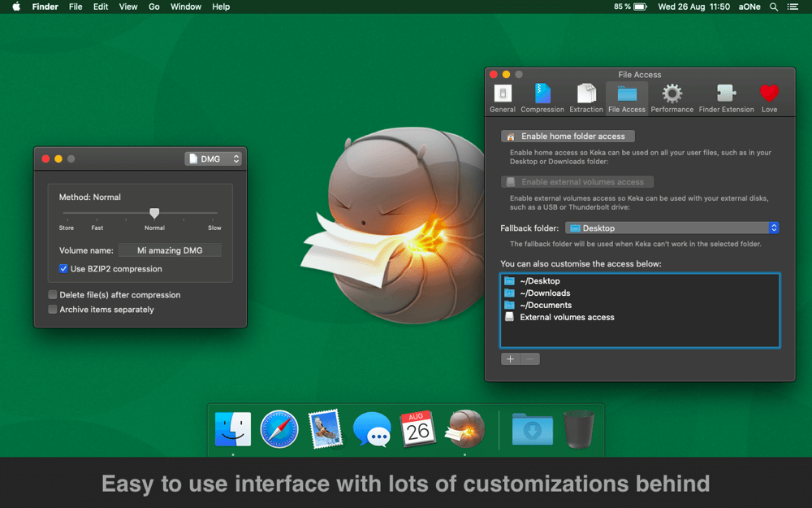Open Safari from the Dock

coord(279,429)
